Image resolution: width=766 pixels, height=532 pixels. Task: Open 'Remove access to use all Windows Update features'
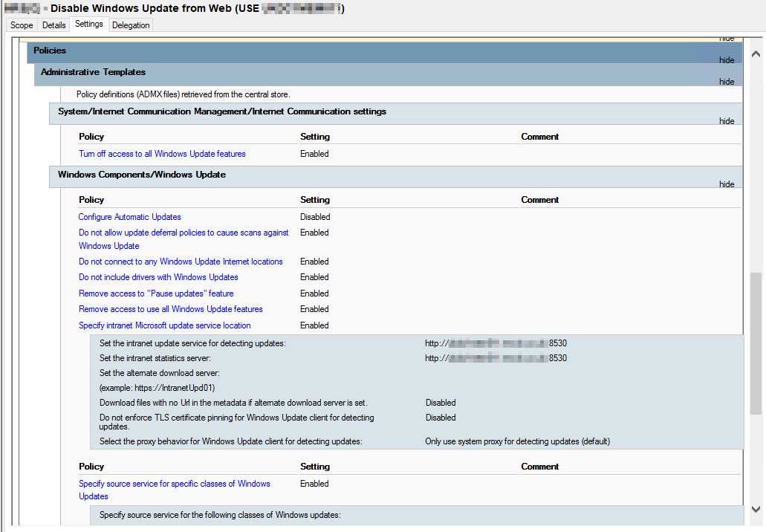coord(170,309)
